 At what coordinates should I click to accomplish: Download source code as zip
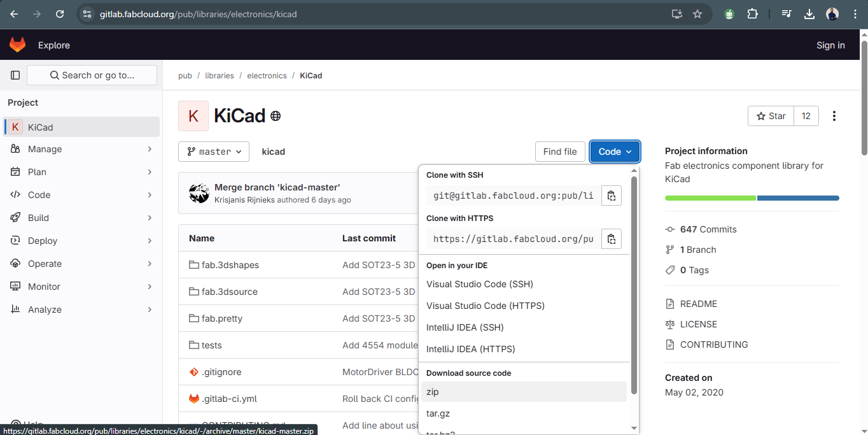point(524,392)
